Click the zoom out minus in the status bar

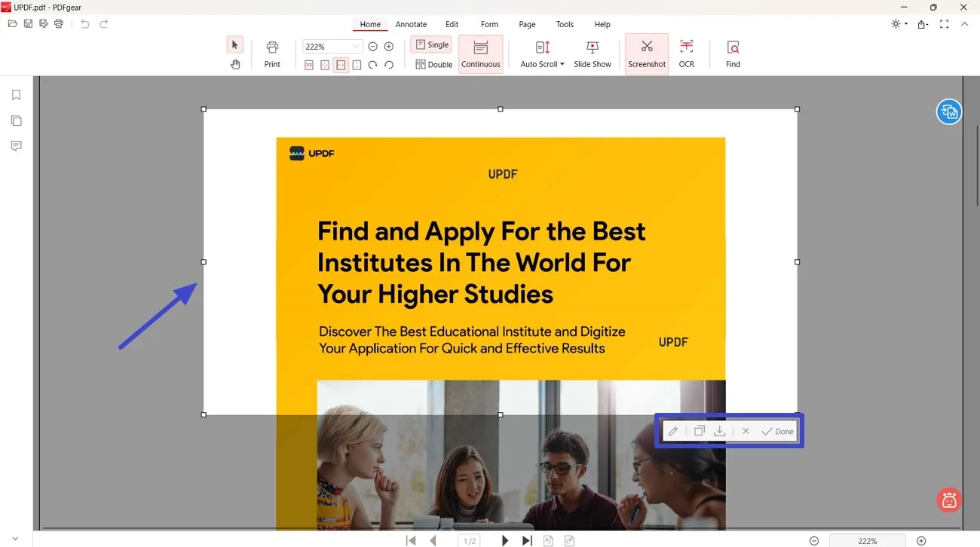pyautogui.click(x=814, y=540)
